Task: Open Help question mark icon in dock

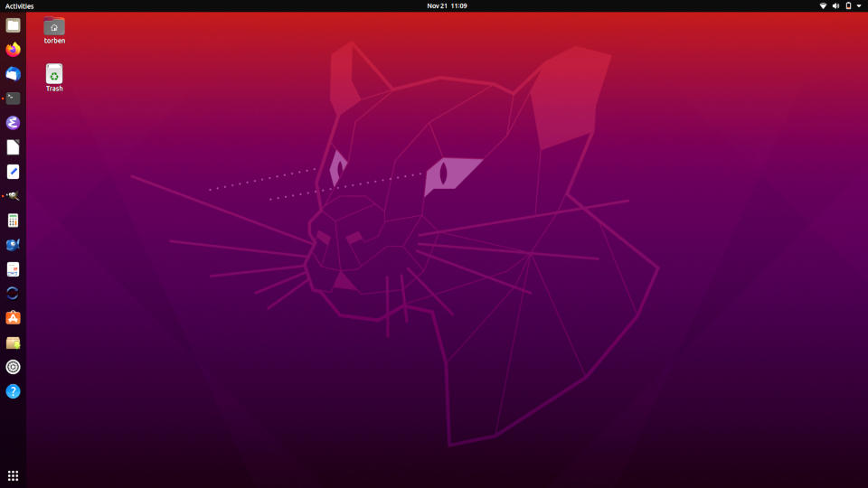Action: pos(13,391)
